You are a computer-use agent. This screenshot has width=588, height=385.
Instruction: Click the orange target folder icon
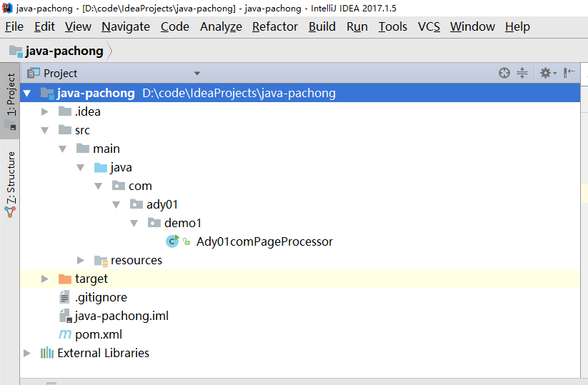tap(65, 279)
